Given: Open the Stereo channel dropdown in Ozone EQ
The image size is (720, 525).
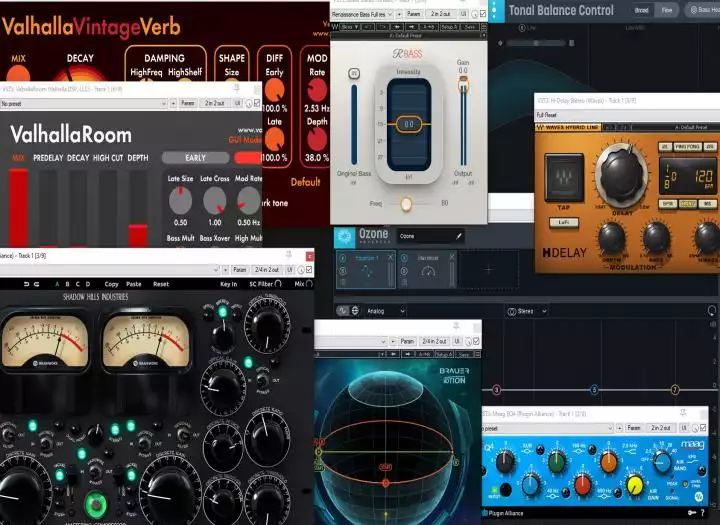Looking at the screenshot, I should click(x=527, y=311).
